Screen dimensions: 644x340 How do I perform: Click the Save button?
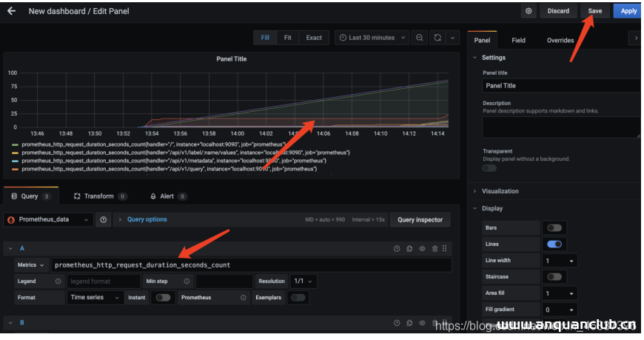coord(594,11)
